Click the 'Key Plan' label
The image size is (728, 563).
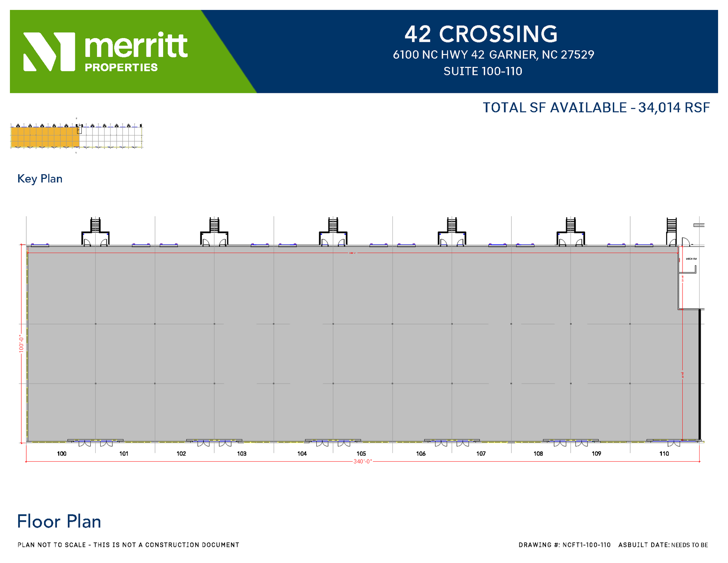coord(40,179)
